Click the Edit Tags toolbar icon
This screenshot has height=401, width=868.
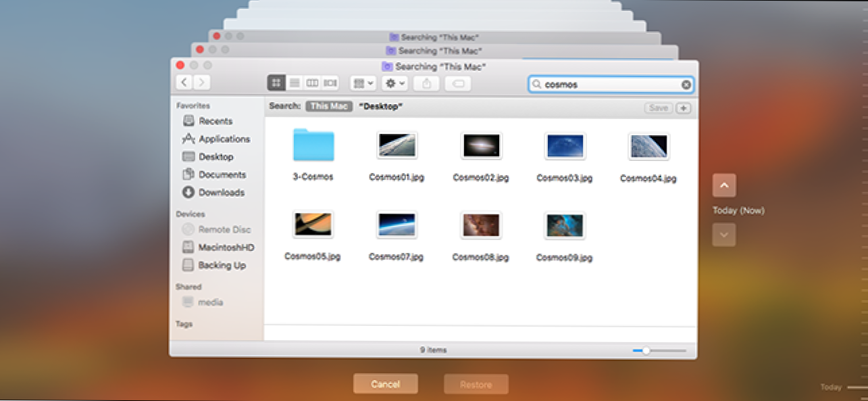click(x=458, y=83)
